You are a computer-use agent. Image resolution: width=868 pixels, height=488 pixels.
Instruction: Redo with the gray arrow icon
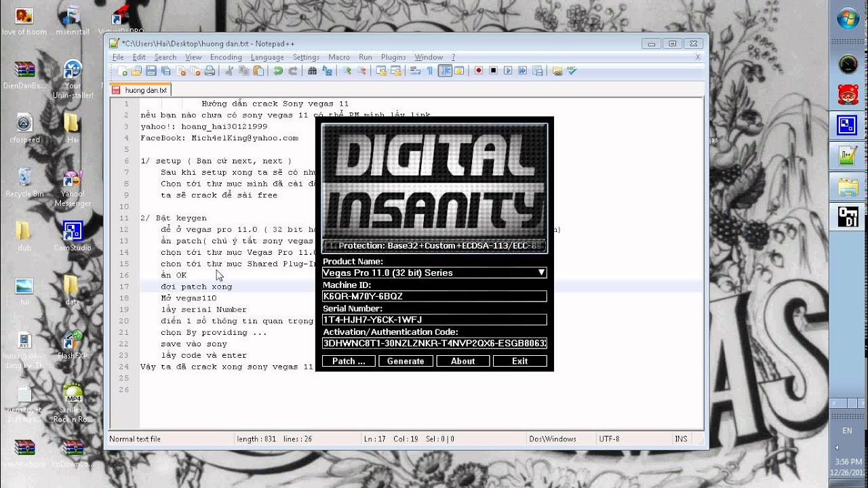(293, 70)
